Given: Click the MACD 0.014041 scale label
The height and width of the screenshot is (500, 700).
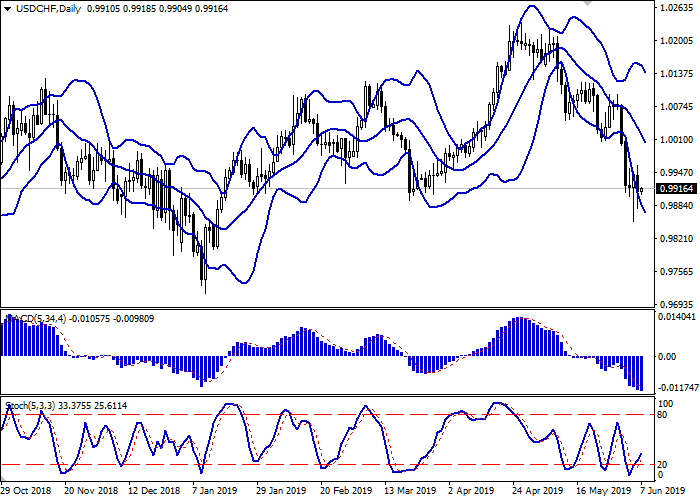Looking at the screenshot, I should [x=675, y=316].
